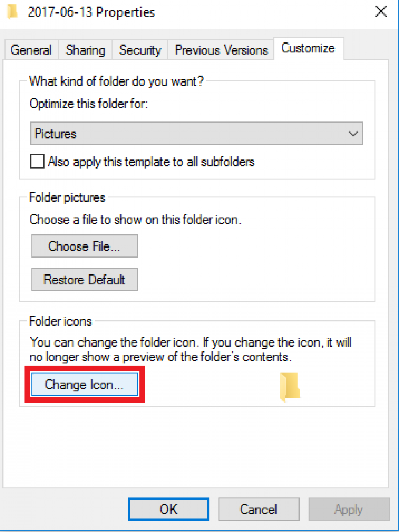Close the Properties dialog with the X
The height and width of the screenshot is (532, 399).
click(381, 11)
